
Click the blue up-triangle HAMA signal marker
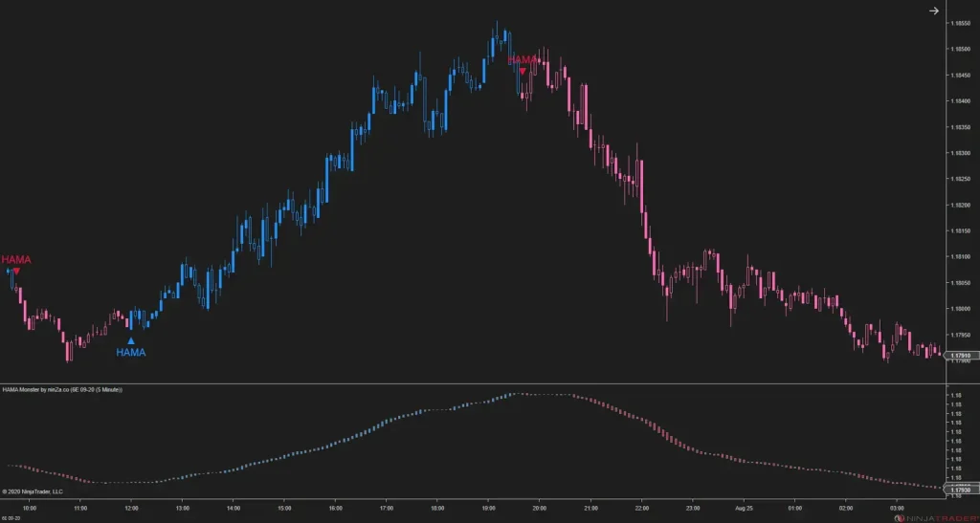pos(131,340)
